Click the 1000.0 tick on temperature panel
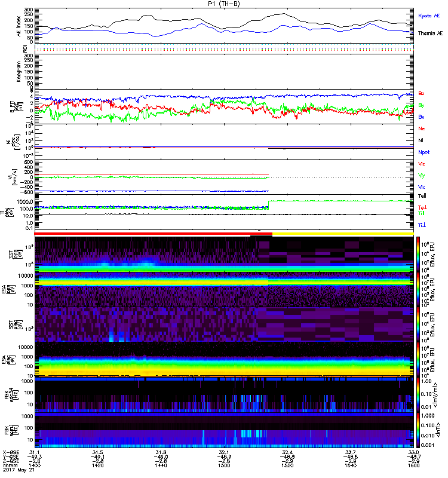 click(x=25, y=202)
